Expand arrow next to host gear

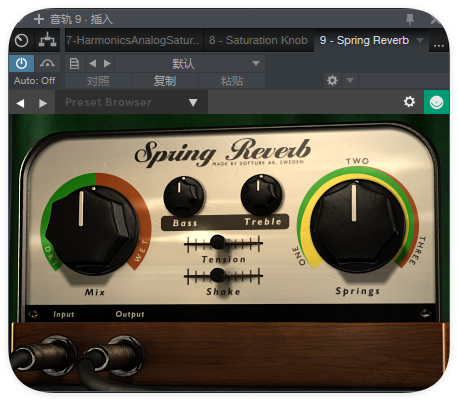(x=350, y=80)
